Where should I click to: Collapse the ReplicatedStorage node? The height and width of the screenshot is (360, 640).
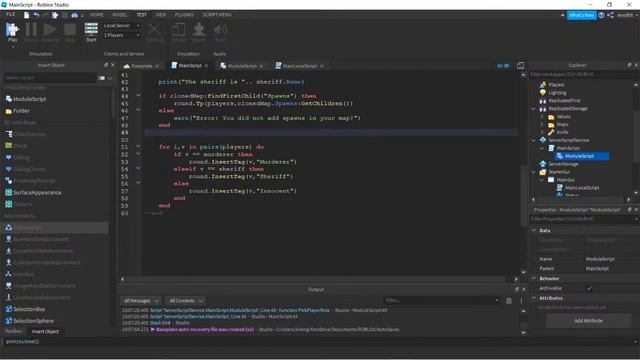coord(534,109)
